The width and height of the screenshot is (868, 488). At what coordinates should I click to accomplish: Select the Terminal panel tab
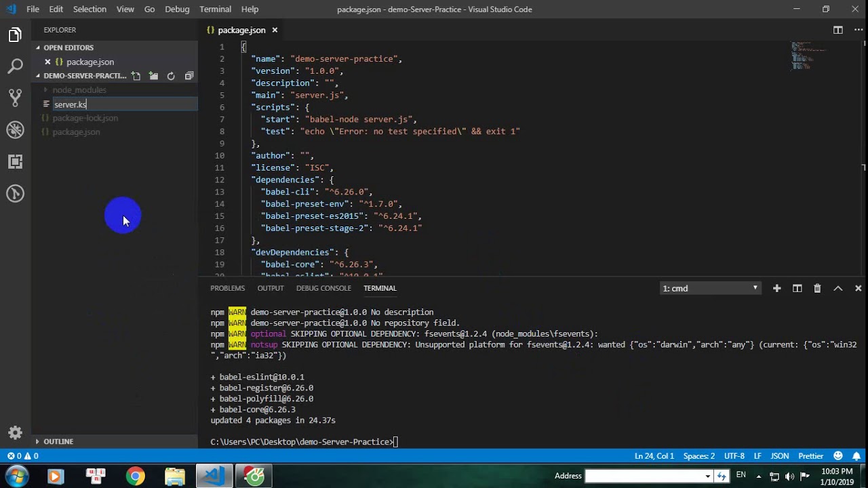point(380,288)
